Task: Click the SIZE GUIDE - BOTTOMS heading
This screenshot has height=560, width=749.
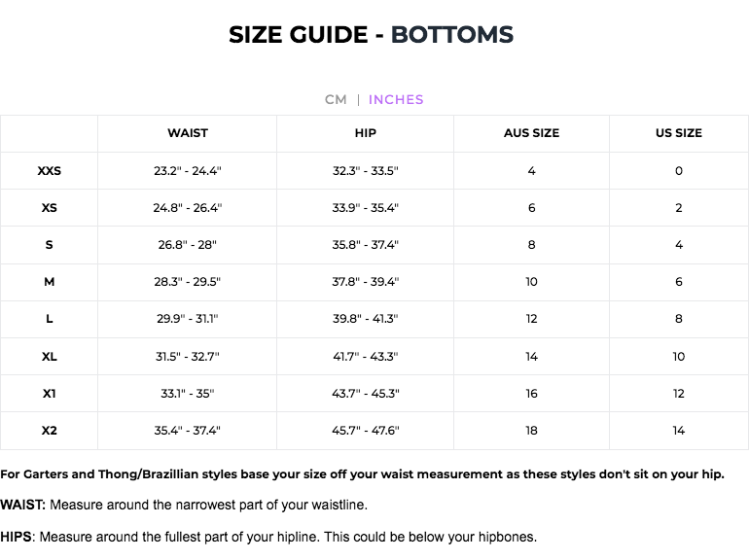Action: (x=371, y=35)
